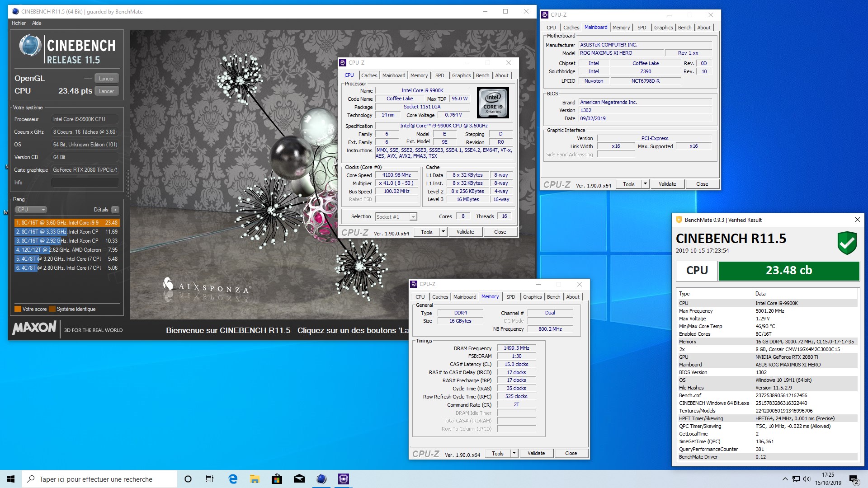Click Carte graphique GeForce RTX 2080 Ti field
868x488 pixels.
click(x=85, y=170)
